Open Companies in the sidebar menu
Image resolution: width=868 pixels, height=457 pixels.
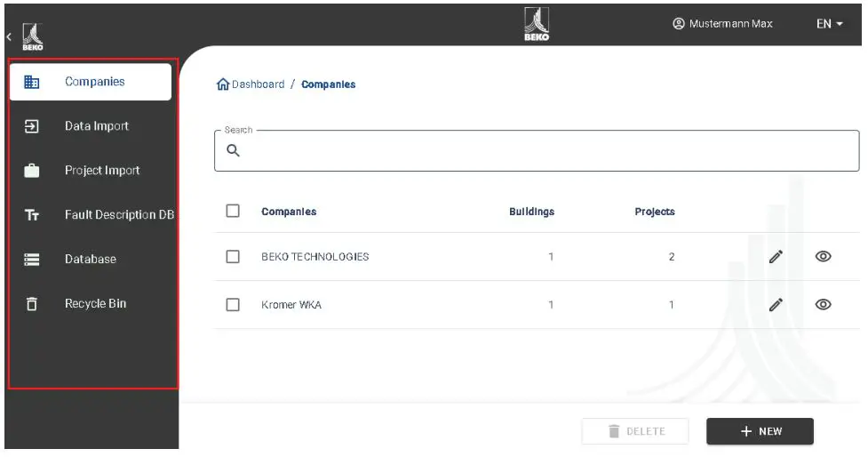pyautogui.click(x=91, y=82)
